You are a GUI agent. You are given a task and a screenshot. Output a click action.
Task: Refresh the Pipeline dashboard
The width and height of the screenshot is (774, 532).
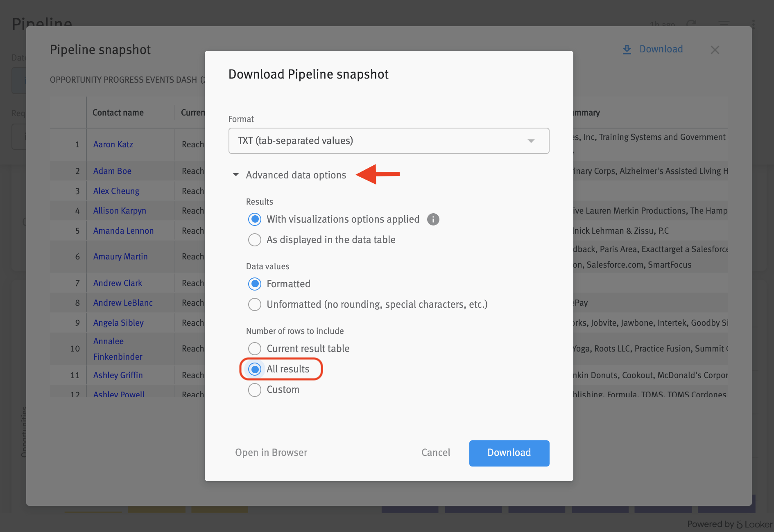tap(691, 24)
